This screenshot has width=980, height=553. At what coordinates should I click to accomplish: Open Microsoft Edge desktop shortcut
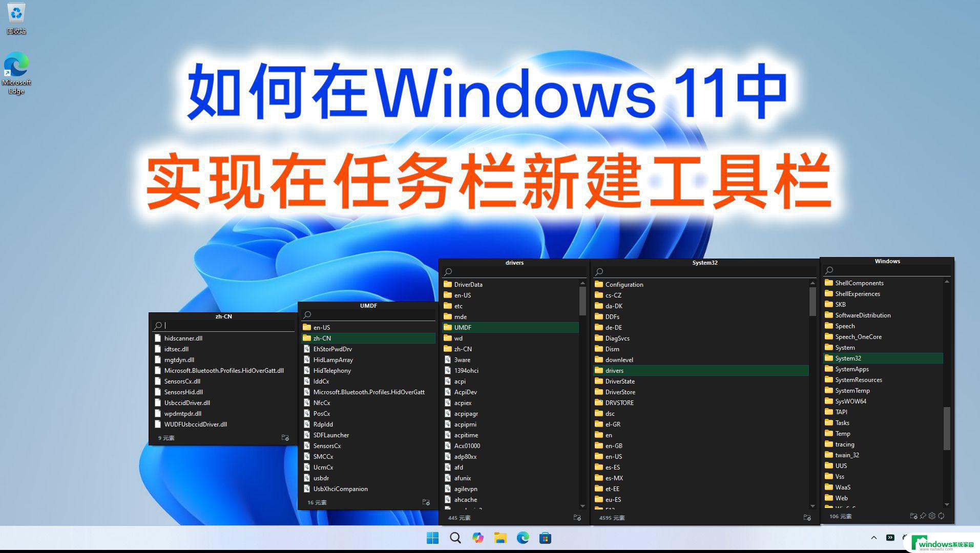(x=16, y=73)
